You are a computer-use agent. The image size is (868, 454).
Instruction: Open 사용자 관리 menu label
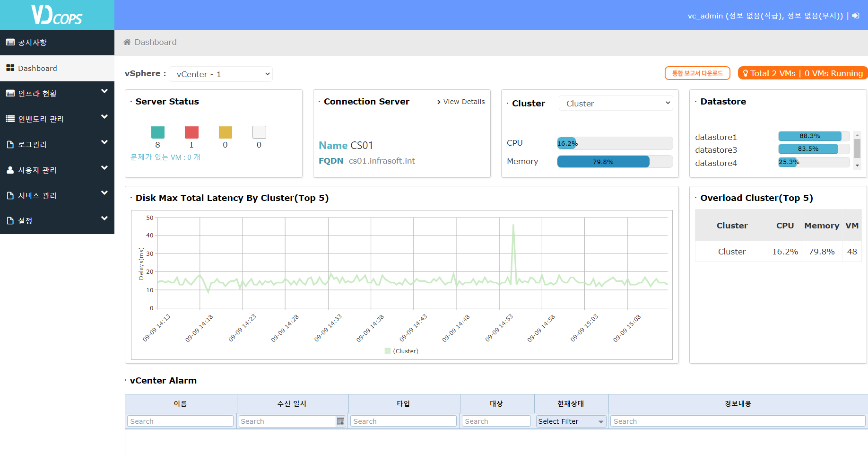click(37, 170)
